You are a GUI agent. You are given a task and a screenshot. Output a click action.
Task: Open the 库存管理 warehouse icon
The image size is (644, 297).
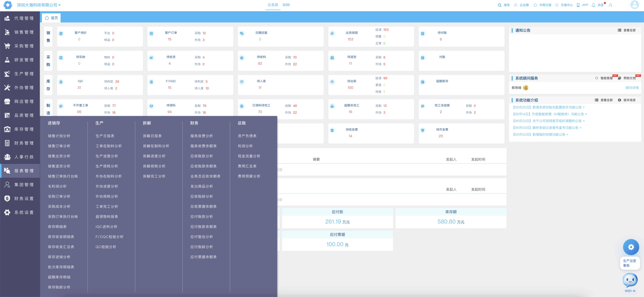coord(7,129)
